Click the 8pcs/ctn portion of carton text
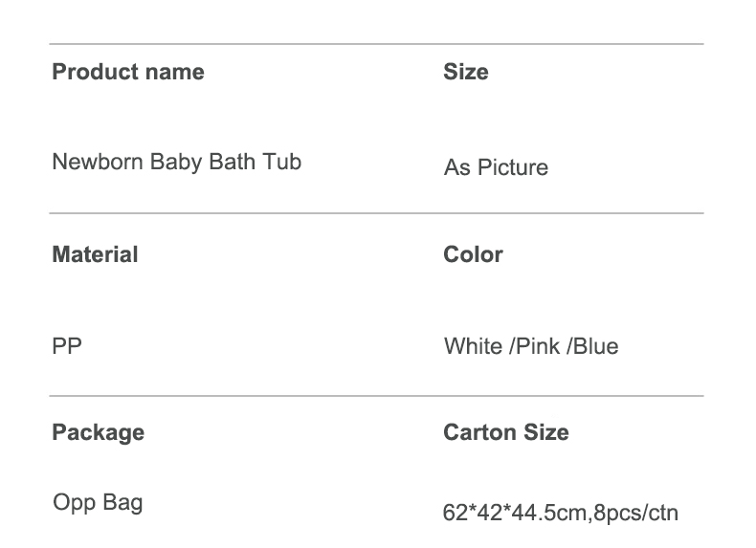Image resolution: width=756 pixels, height=548 pixels. 636,514
